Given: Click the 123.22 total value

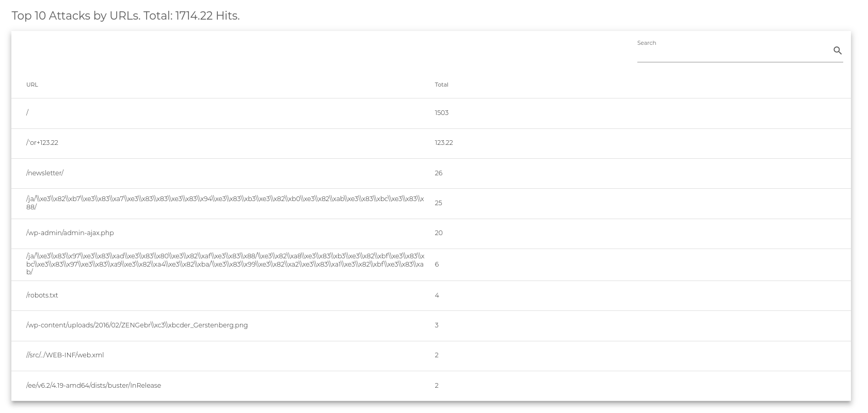Looking at the screenshot, I should (x=444, y=143).
